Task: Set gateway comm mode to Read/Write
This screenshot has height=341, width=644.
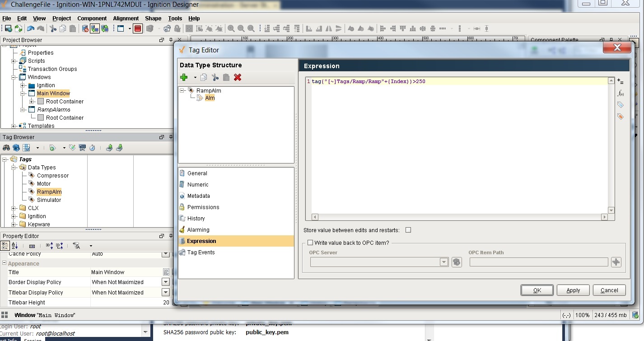Action: click(105, 28)
